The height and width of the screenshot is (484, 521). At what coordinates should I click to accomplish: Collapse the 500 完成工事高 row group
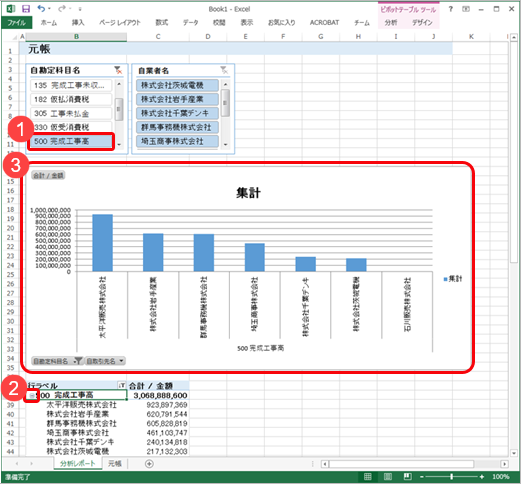(x=32, y=395)
